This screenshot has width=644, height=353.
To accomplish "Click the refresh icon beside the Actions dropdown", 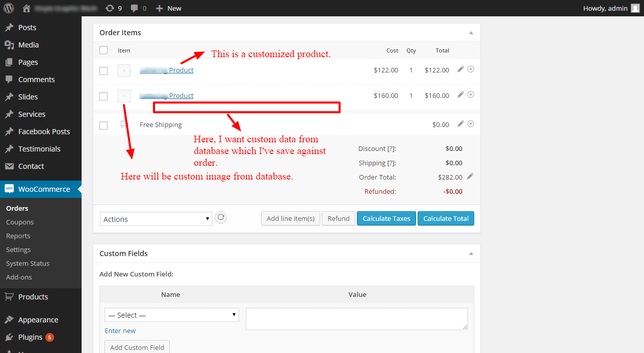I will [221, 217].
